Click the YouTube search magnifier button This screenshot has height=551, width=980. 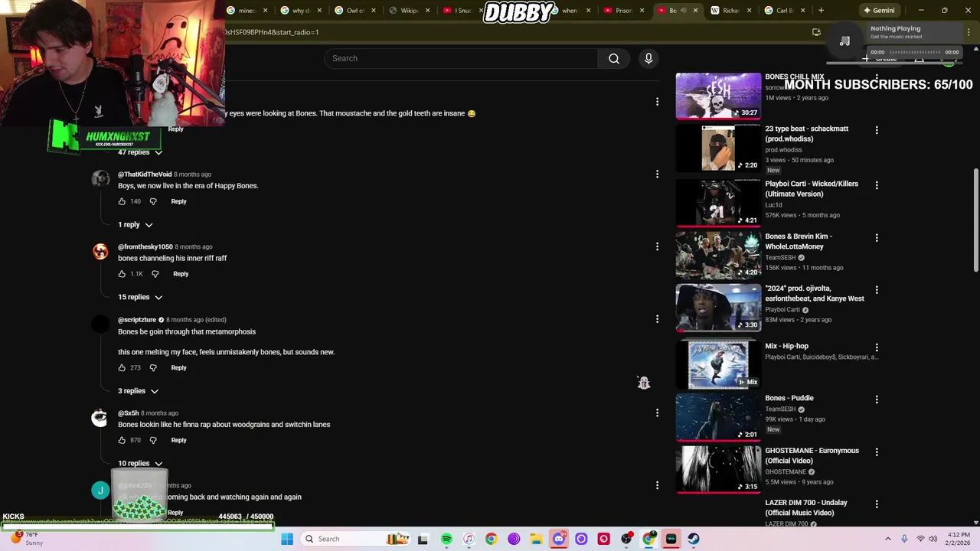click(614, 58)
